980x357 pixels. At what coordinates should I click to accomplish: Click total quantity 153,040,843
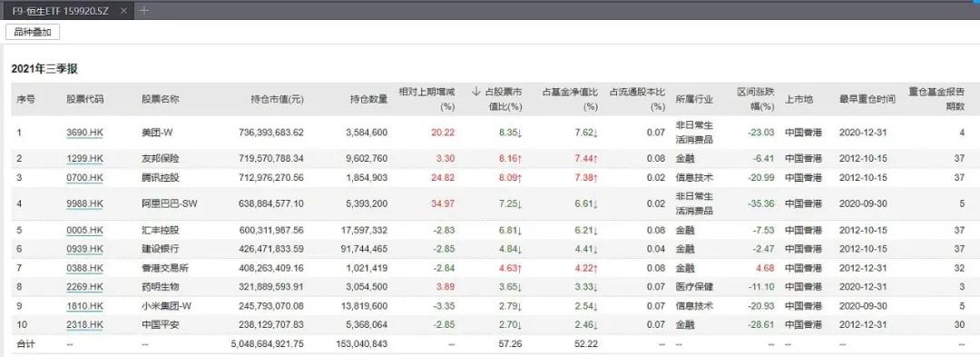(x=362, y=343)
